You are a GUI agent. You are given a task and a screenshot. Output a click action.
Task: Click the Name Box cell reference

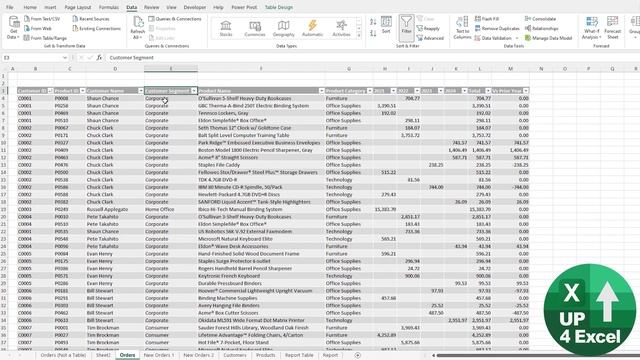pyautogui.click(x=32, y=58)
